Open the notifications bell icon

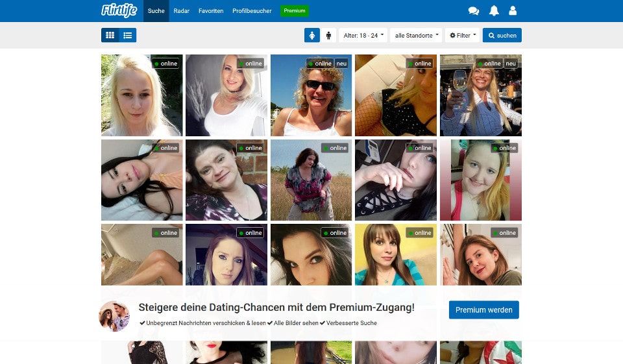(x=494, y=11)
